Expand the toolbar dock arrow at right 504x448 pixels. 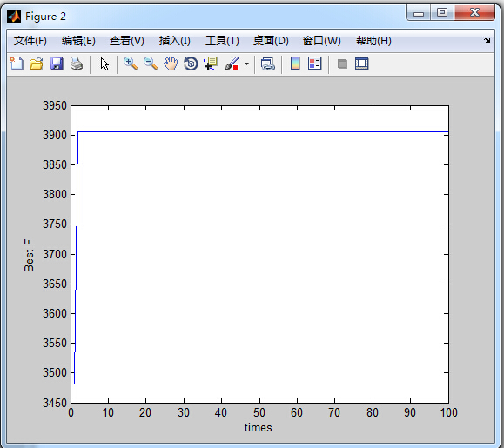(x=487, y=41)
